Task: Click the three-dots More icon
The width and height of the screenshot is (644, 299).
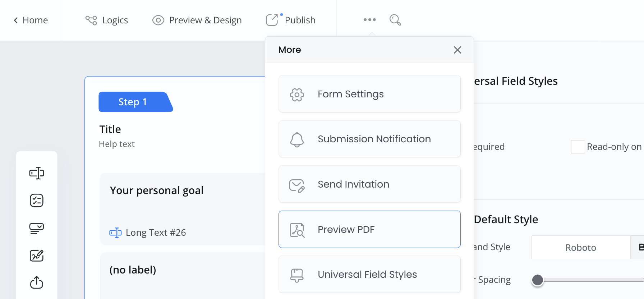Action: [x=369, y=20]
